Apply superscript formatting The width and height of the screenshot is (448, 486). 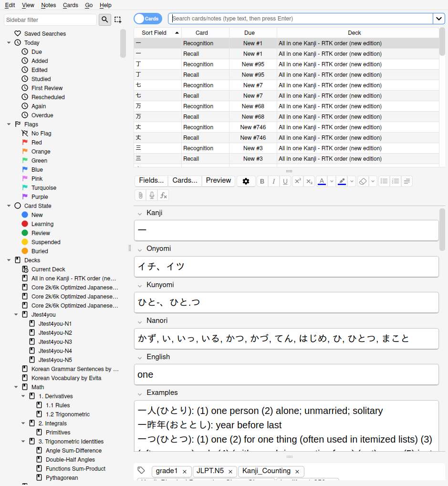pyautogui.click(x=297, y=181)
